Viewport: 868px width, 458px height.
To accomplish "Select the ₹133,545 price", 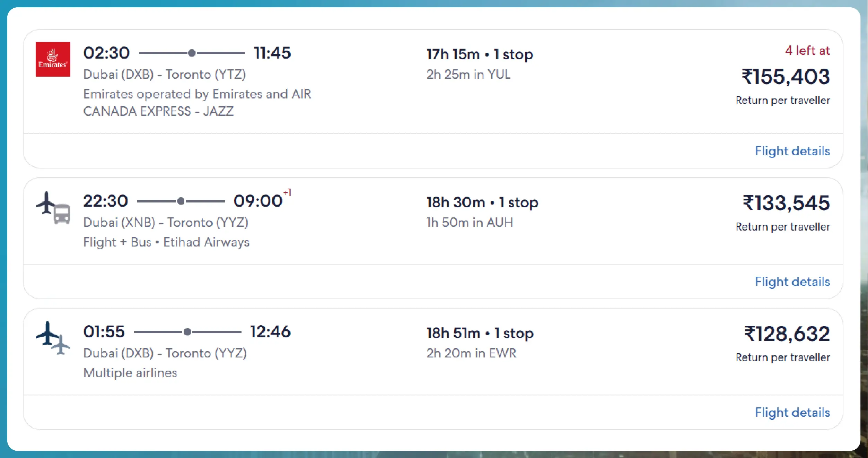I will (x=786, y=203).
